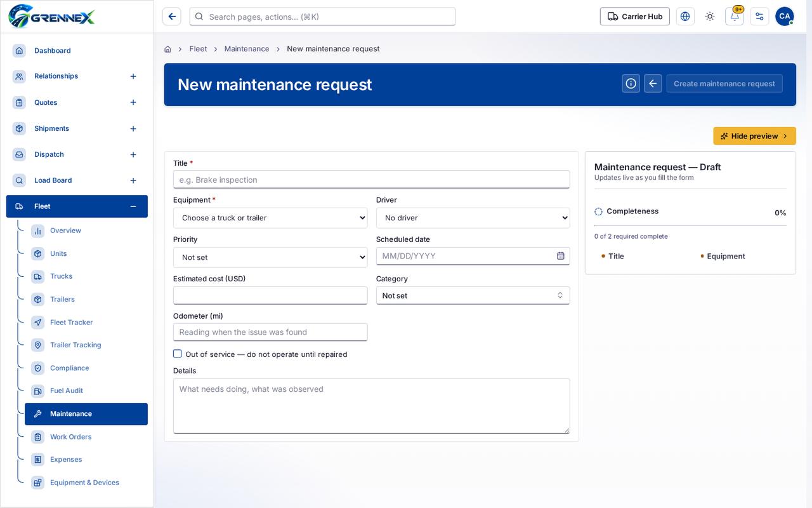Open the Equipment dropdown
This screenshot has width=812, height=508.
(270, 218)
